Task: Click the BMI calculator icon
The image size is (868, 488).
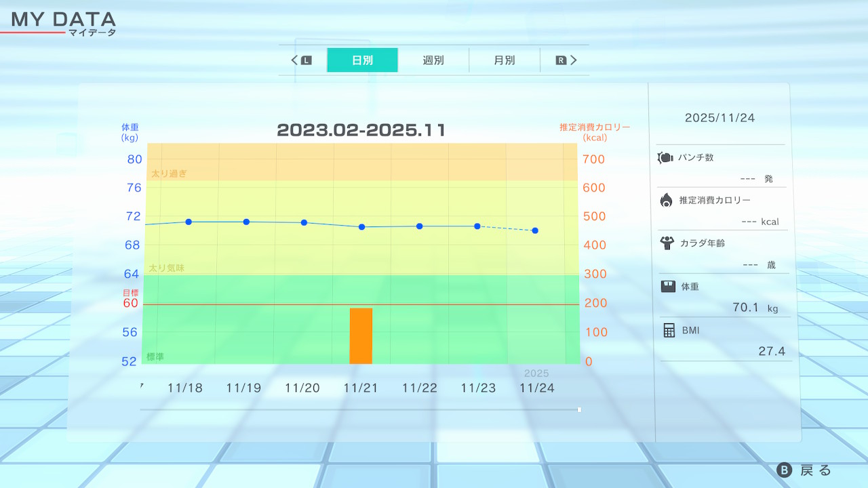Action: 669,330
